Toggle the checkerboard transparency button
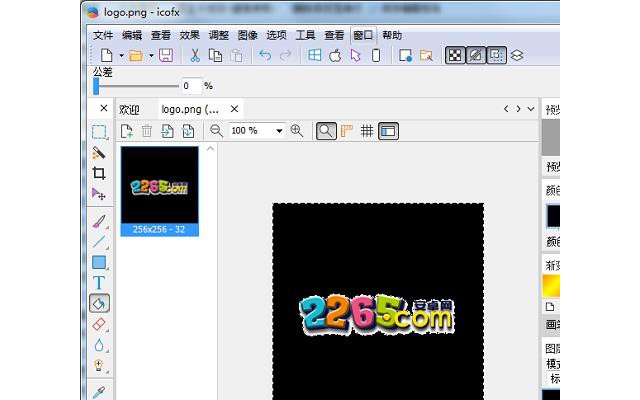 tap(455, 55)
